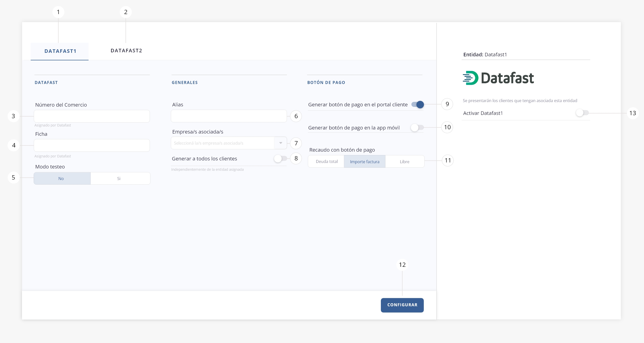
Task: Focus the Ficha text field
Action: [92, 145]
